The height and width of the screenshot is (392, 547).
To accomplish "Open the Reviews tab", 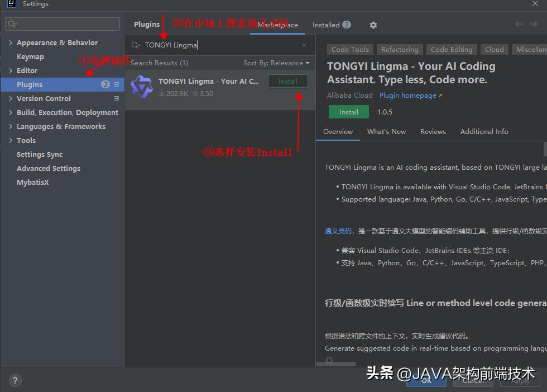I will (x=433, y=131).
